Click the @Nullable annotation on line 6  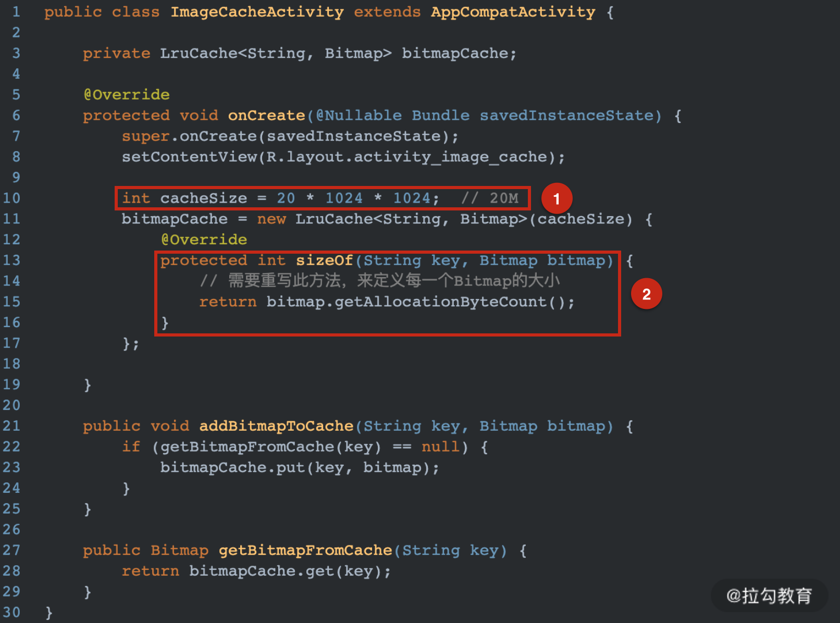coord(359,116)
